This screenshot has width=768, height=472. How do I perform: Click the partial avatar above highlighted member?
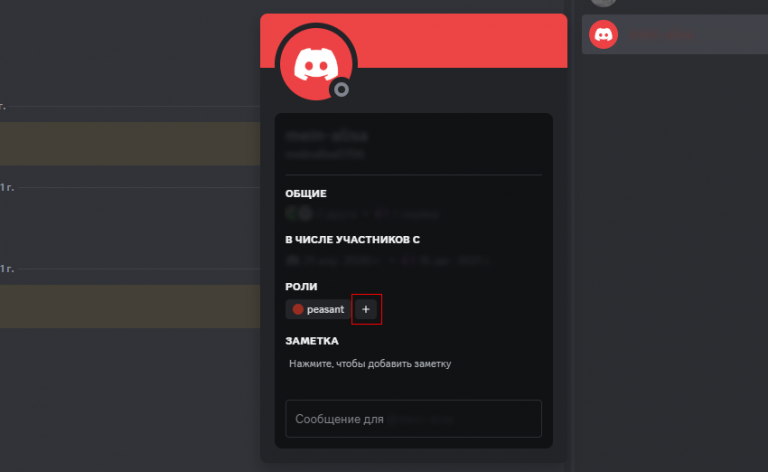(x=603, y=3)
